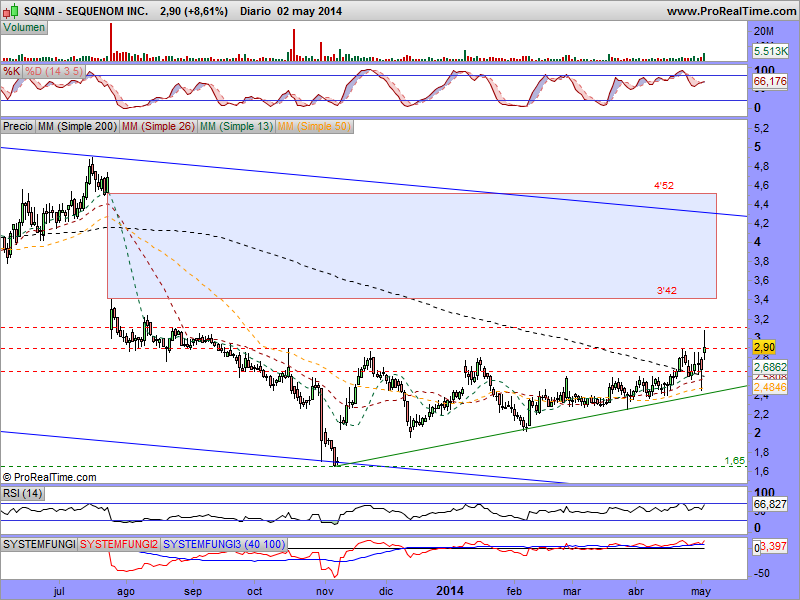Click the 3,397 SYSTEMFUNGI value tag
The height and width of the screenshot is (600, 800).
(773, 547)
